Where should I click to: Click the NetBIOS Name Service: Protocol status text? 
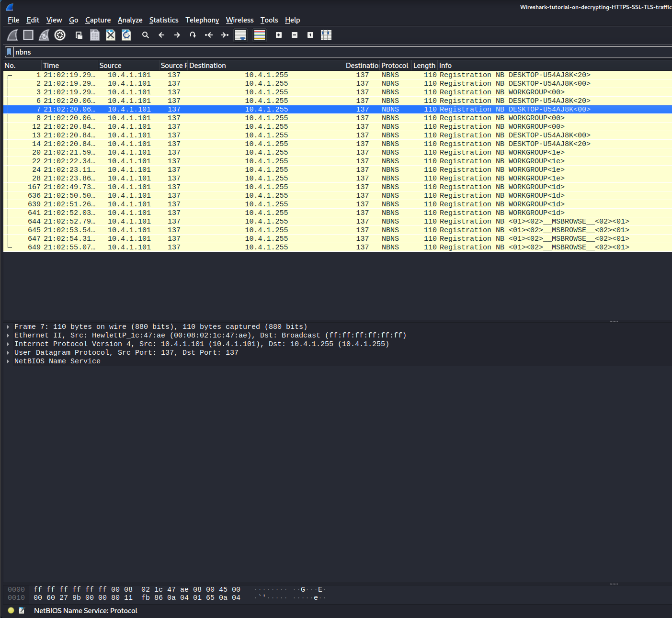(86, 611)
